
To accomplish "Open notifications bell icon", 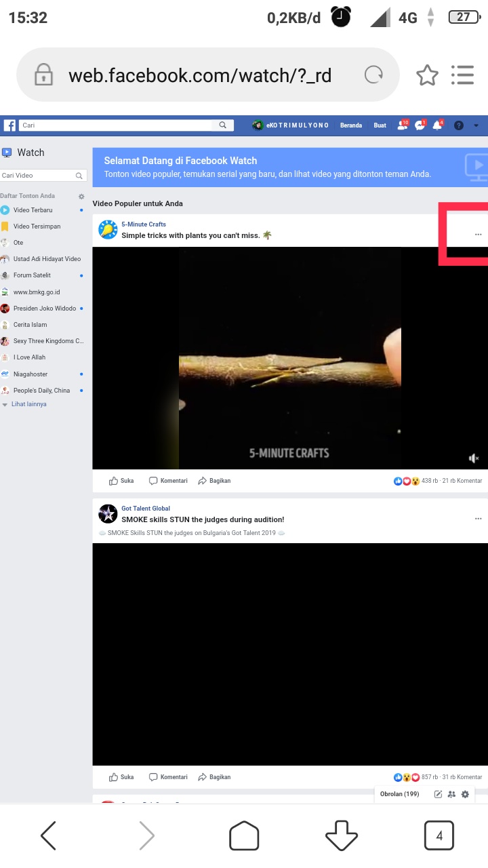I will pos(439,125).
